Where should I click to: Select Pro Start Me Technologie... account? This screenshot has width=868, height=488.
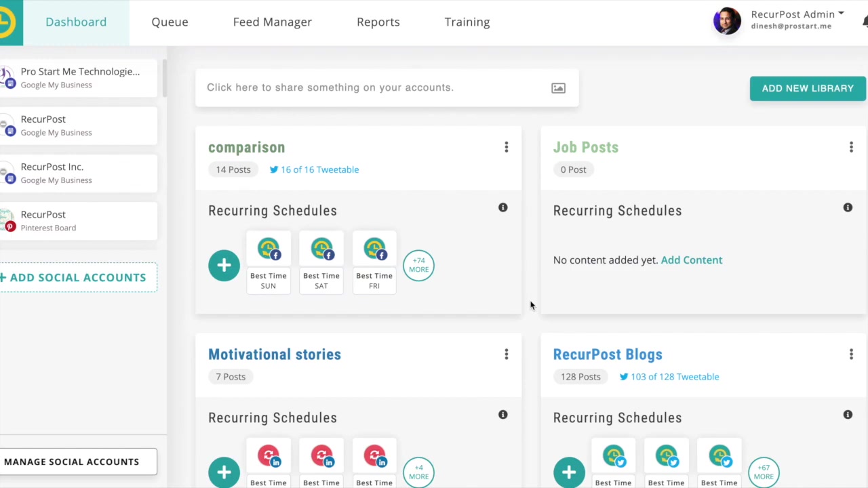click(x=79, y=78)
